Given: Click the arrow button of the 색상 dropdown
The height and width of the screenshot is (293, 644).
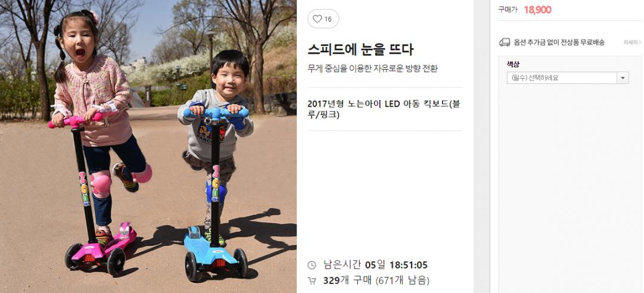Looking at the screenshot, I should pyautogui.click(x=623, y=78).
